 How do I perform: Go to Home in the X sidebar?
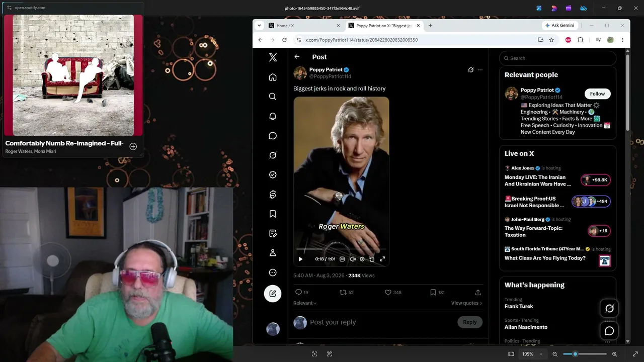273,77
